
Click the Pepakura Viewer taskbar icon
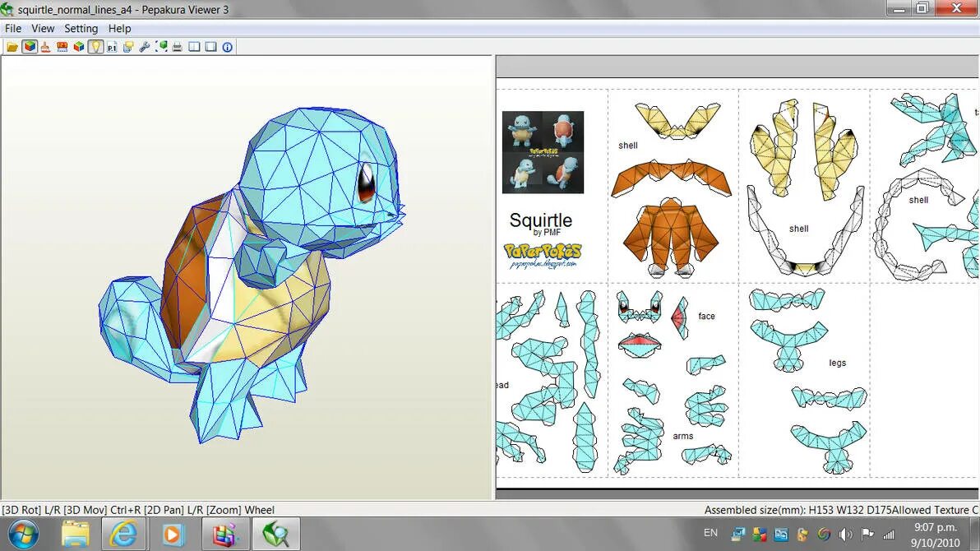(275, 534)
